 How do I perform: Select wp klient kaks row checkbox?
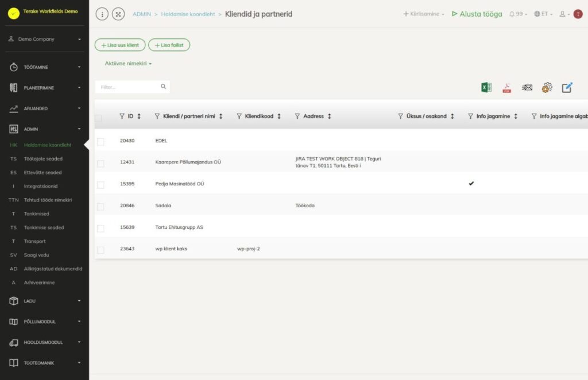pyautogui.click(x=100, y=250)
